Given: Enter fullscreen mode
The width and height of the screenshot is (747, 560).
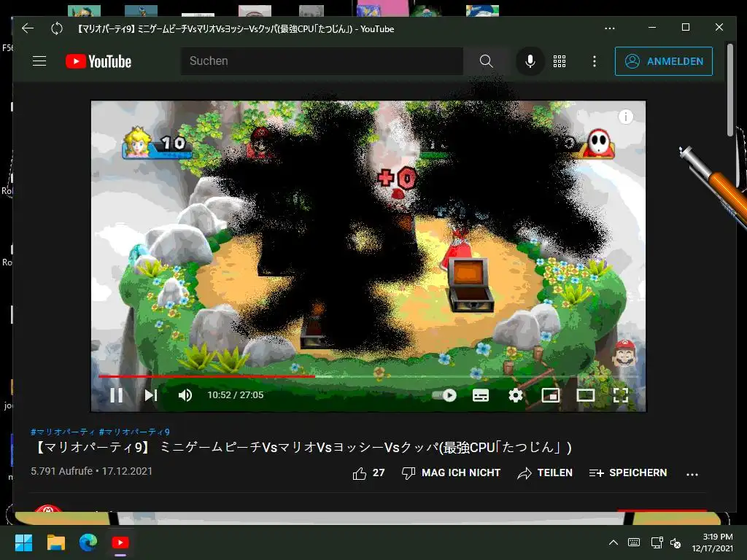Looking at the screenshot, I should pyautogui.click(x=620, y=395).
